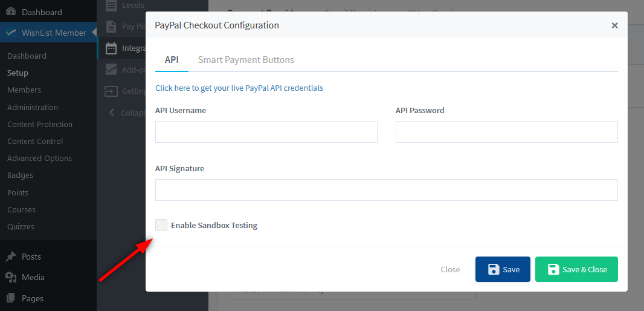Click the Close text button

coord(450,269)
